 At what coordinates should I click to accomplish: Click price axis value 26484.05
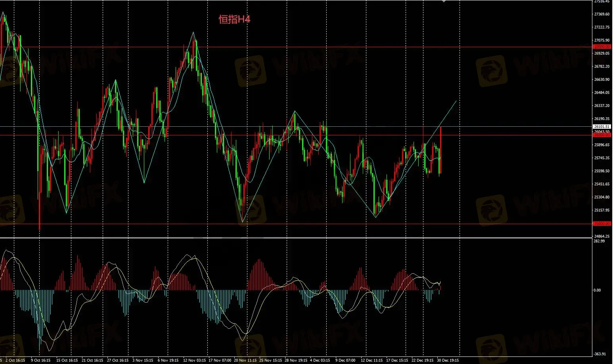[x=602, y=93]
